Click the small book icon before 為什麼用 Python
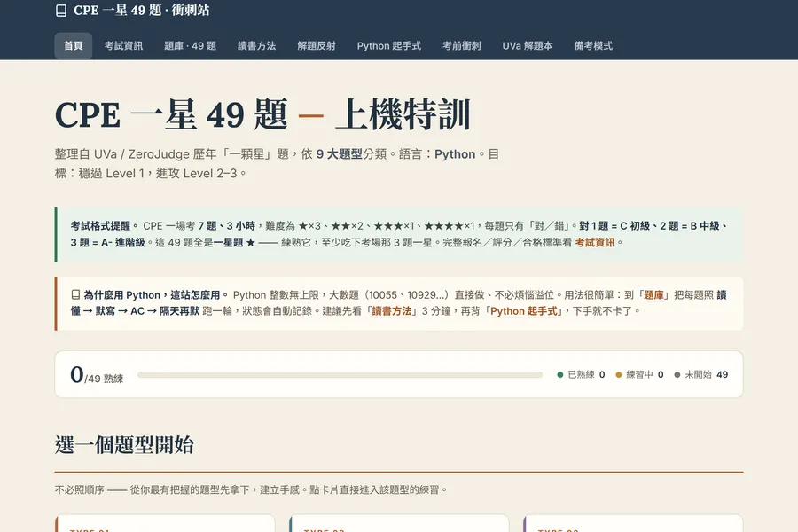 75,294
